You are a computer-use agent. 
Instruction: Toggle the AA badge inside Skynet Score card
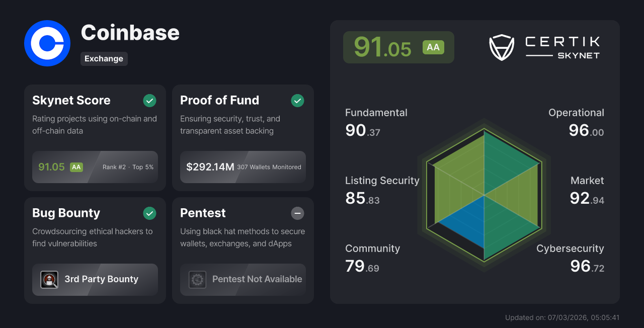coord(75,167)
